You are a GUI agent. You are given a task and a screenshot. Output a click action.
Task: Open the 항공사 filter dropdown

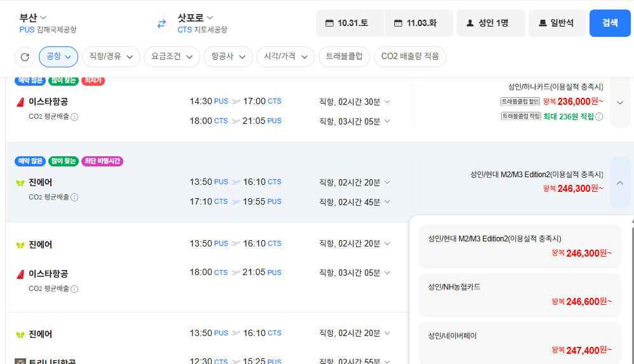(x=228, y=57)
